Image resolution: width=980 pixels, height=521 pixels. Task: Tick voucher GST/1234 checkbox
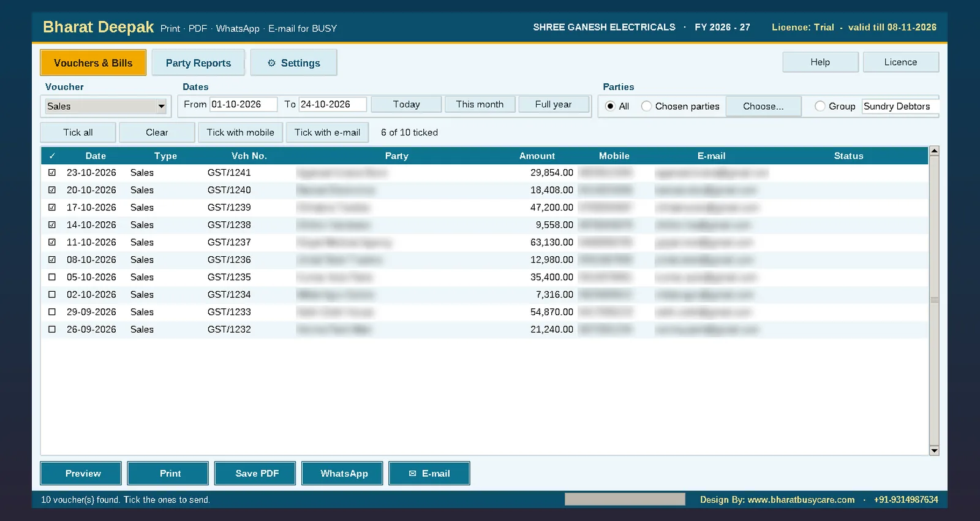pyautogui.click(x=52, y=294)
